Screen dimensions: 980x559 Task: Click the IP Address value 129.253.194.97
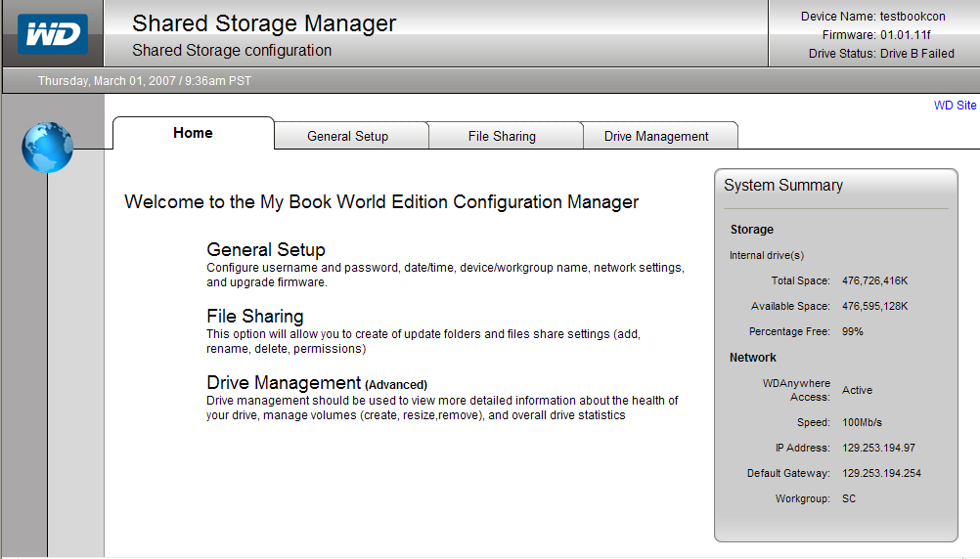pos(878,448)
